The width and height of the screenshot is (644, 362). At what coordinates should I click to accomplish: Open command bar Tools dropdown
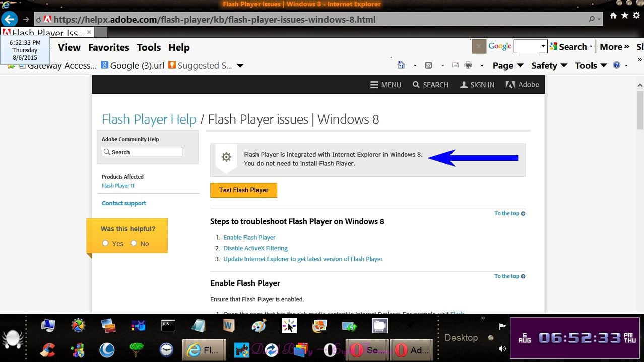(x=591, y=66)
